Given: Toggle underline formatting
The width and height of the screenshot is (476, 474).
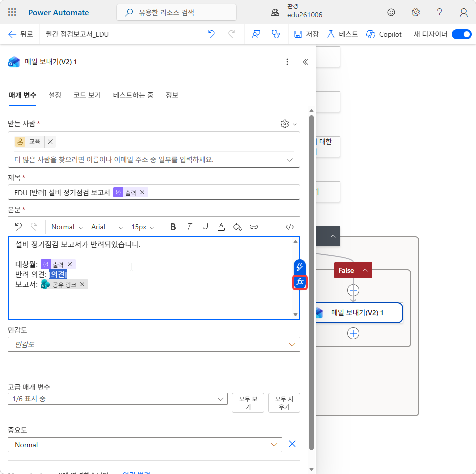Looking at the screenshot, I should click(x=205, y=227).
